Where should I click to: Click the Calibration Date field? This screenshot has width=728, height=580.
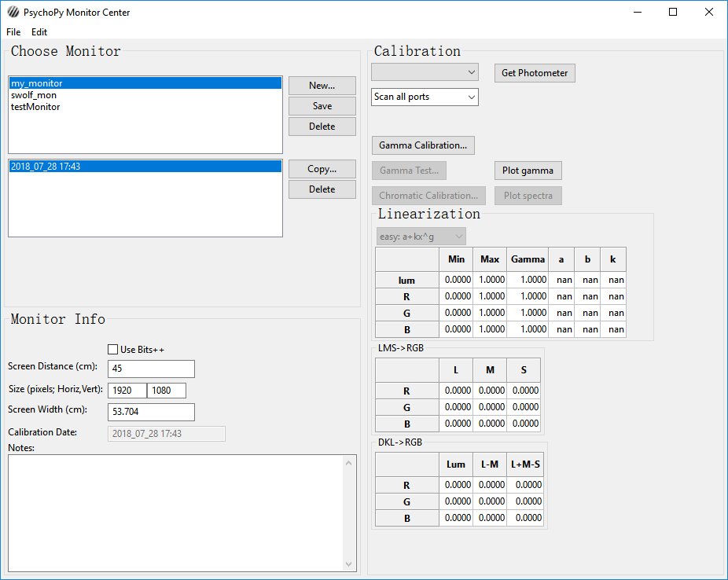[167, 434]
